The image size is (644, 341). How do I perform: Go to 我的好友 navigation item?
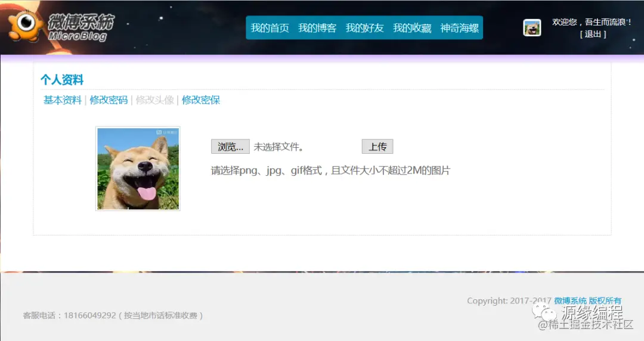[365, 28]
